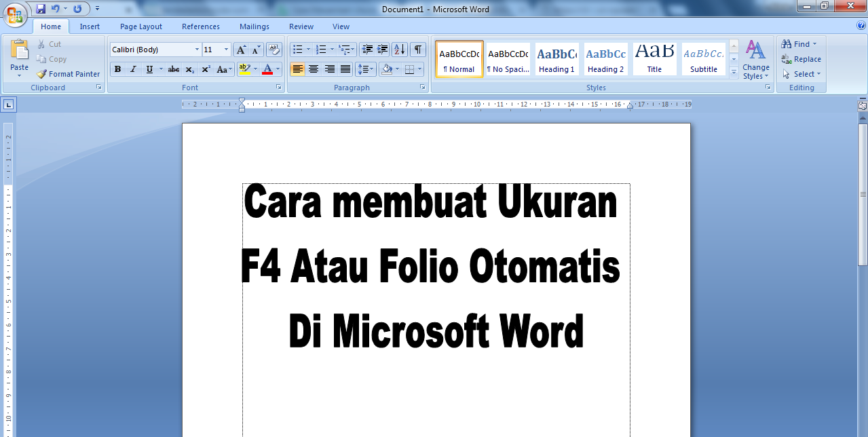Start a numbered list

point(322,50)
